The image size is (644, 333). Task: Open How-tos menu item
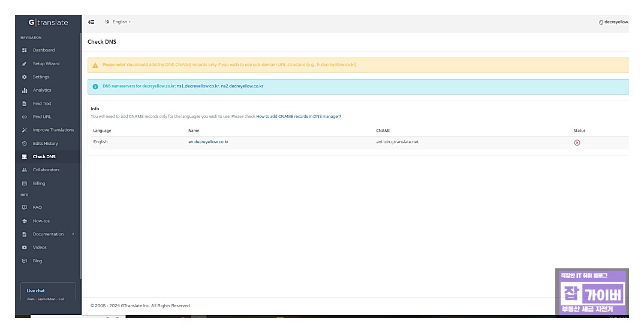pyautogui.click(x=41, y=221)
